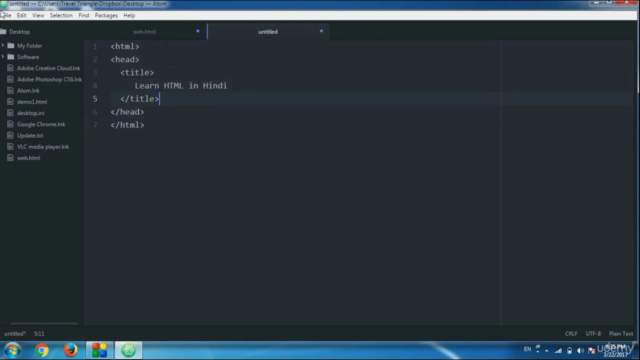Change Plain Text grammar selector
This screenshot has width=640, height=360.
[x=621, y=334]
